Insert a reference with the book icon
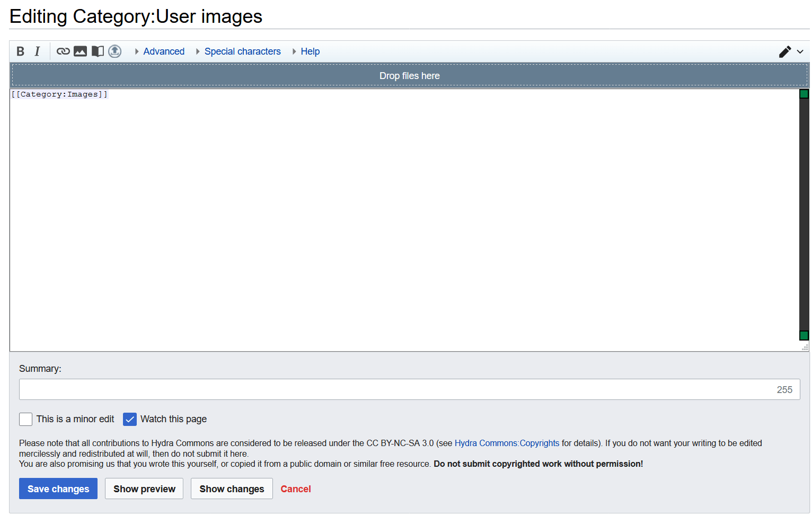 point(98,51)
